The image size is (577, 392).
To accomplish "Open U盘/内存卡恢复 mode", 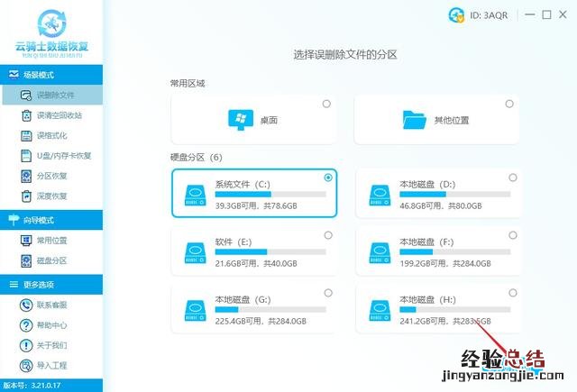I will tap(52, 156).
